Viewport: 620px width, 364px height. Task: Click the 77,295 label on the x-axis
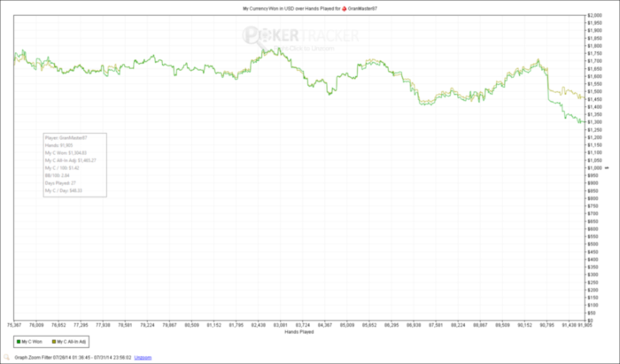coord(81,325)
